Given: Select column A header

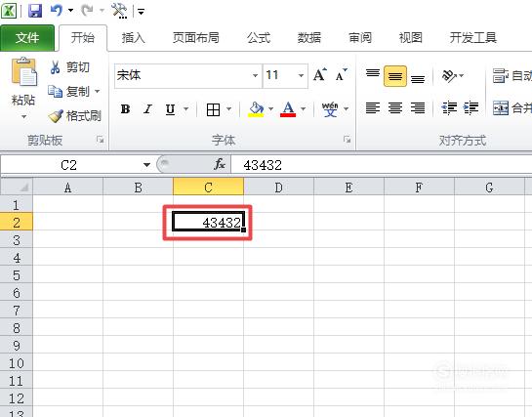Looking at the screenshot, I should tap(68, 187).
